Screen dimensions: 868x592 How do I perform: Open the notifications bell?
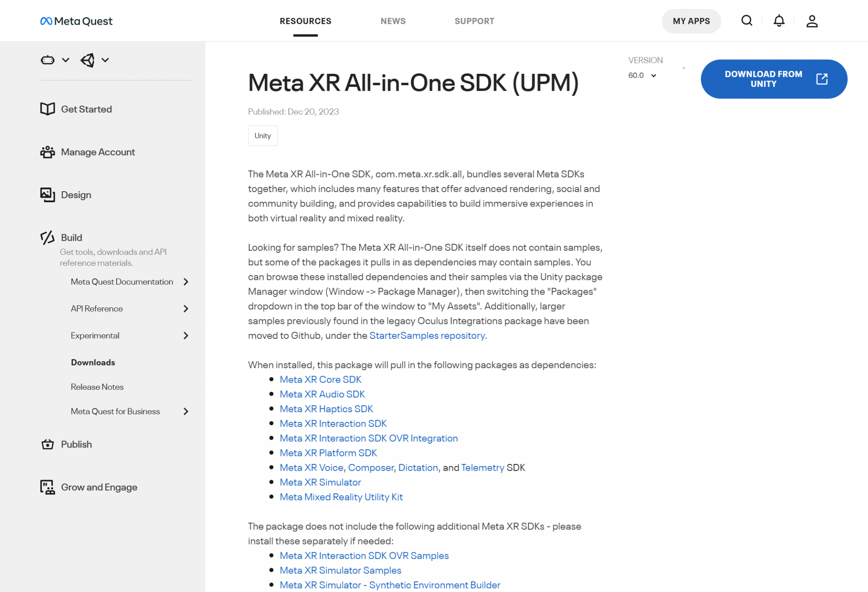(x=779, y=20)
